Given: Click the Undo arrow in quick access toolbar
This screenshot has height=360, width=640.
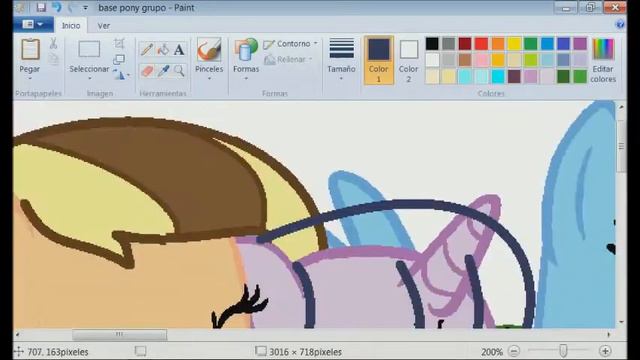Looking at the screenshot, I should (x=56, y=7).
